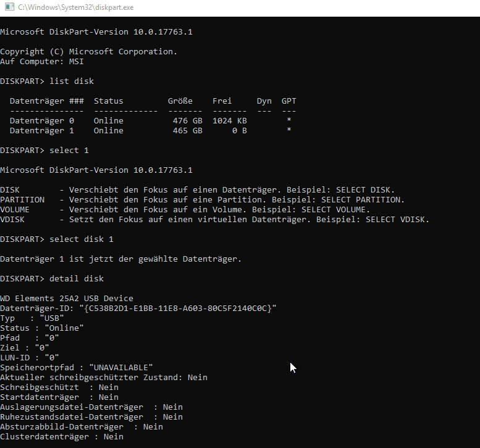Image resolution: width=480 pixels, height=448 pixels.
Task: Click the VDISK help description line
Action: tap(214, 219)
